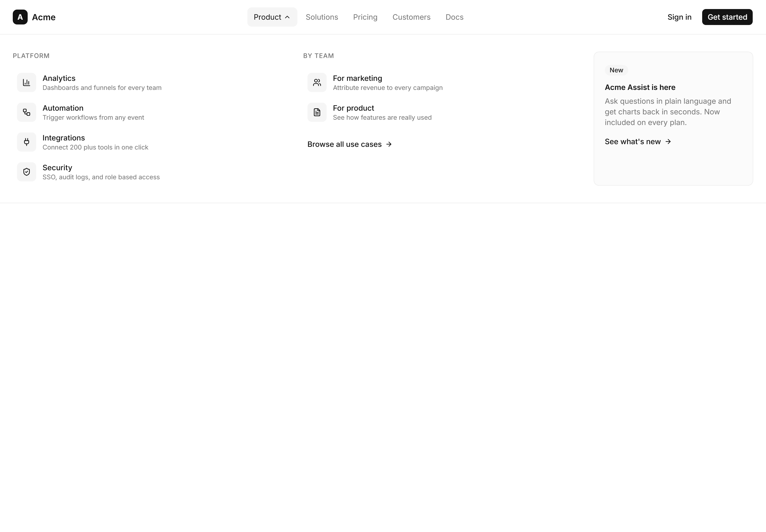The height and width of the screenshot is (532, 766).
Task: Click the Acme logo icon
Action: (x=20, y=17)
